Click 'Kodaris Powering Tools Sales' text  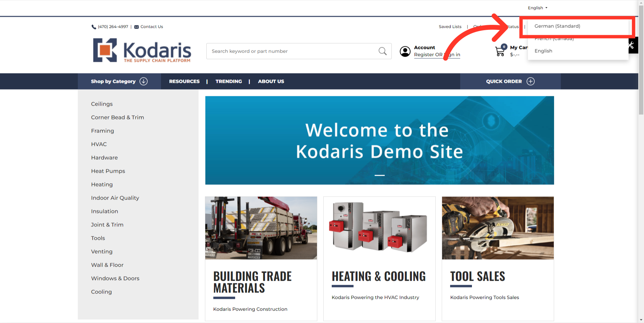484,297
